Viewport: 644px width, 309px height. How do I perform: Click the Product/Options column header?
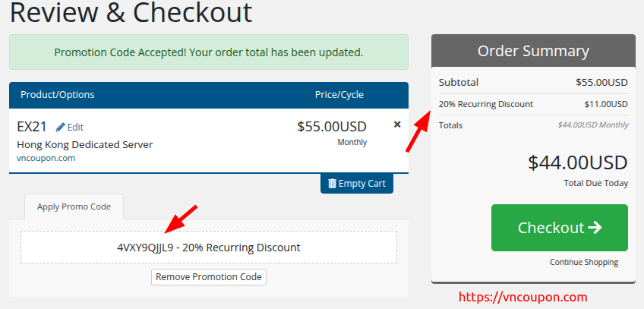[58, 95]
